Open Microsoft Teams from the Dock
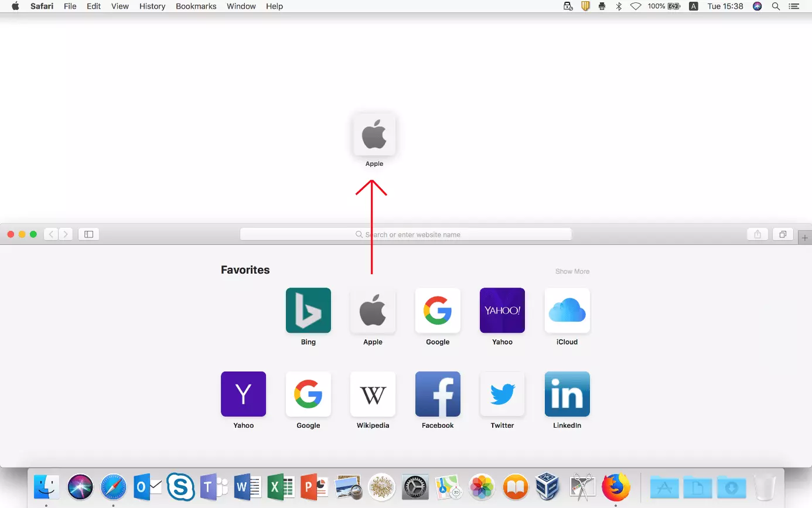Screen dimensions: 812x508 [x=214, y=487]
